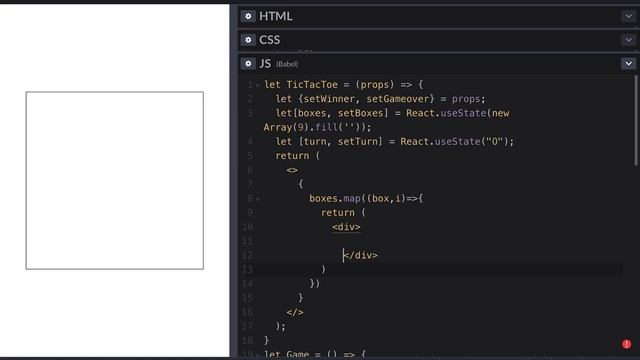Viewport: 640px width, 360px height.
Task: Click "Array(9).fill('')" wrapped line
Action: [317, 127]
